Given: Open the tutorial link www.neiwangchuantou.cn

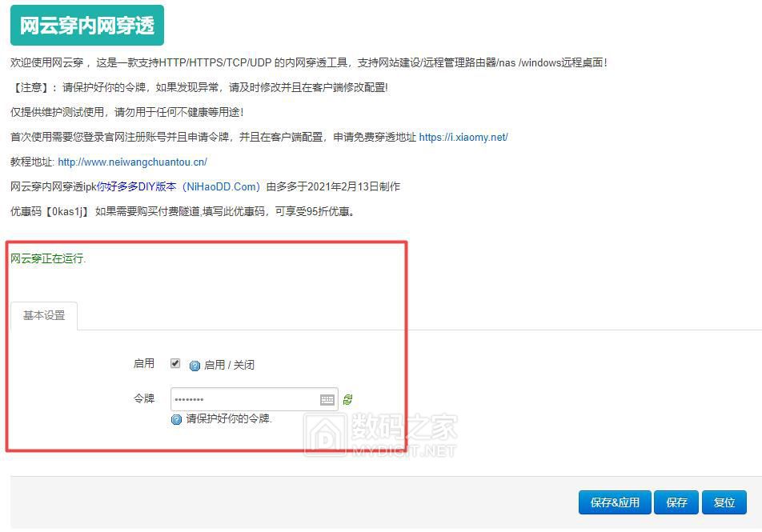Looking at the screenshot, I should tap(132, 162).
